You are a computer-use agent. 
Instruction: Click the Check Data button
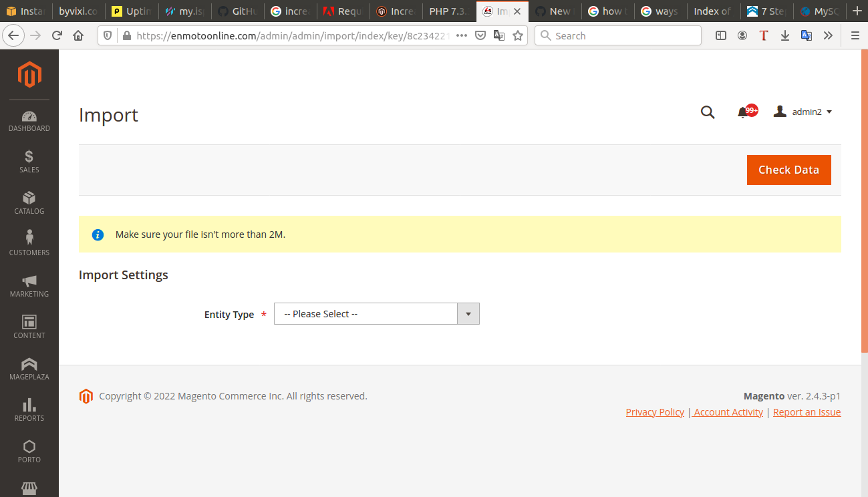point(788,170)
